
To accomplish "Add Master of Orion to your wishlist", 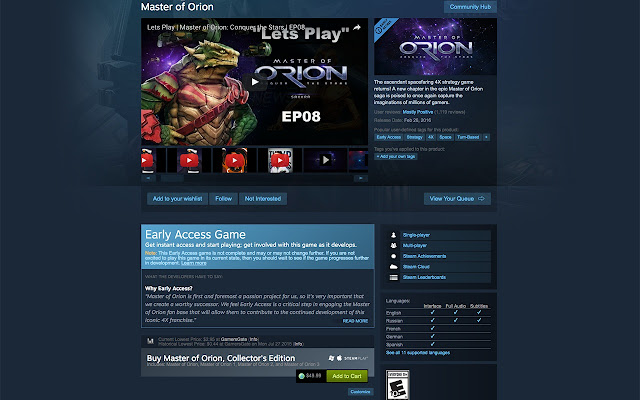I will click(x=178, y=199).
